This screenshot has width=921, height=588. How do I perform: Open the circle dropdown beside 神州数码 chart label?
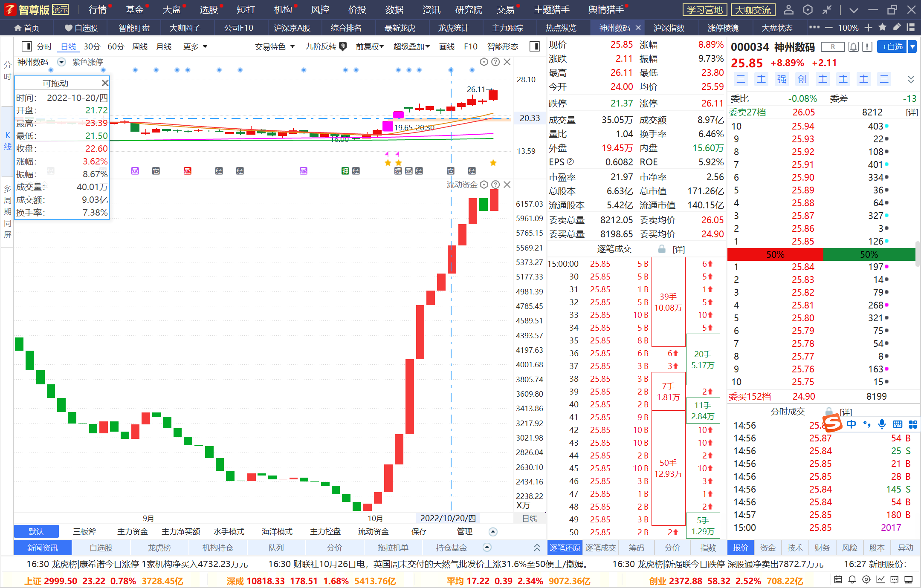coord(61,62)
